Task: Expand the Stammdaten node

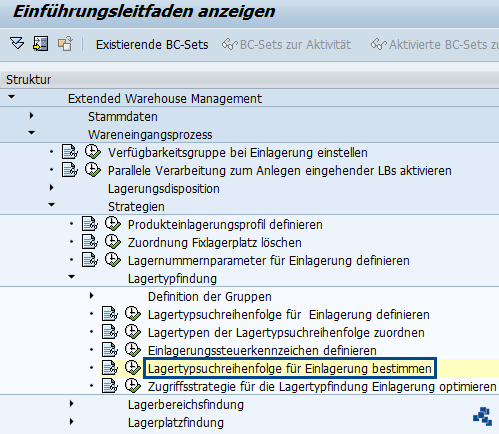Action: coord(32,116)
